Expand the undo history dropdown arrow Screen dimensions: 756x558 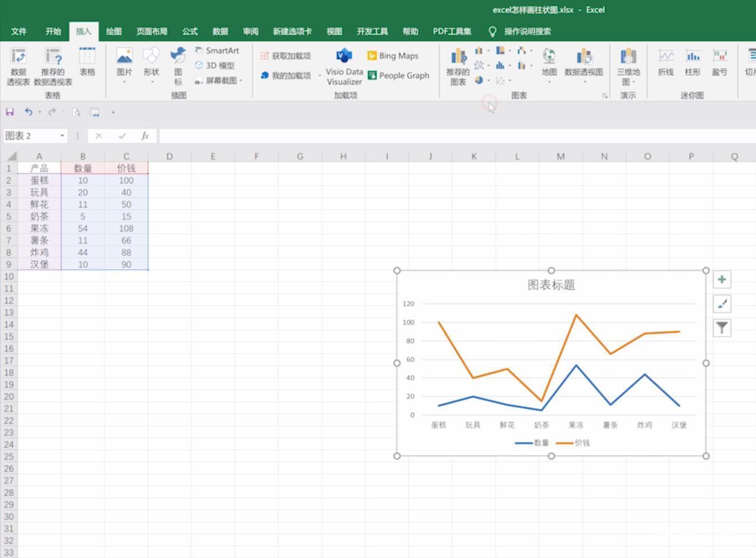point(39,112)
